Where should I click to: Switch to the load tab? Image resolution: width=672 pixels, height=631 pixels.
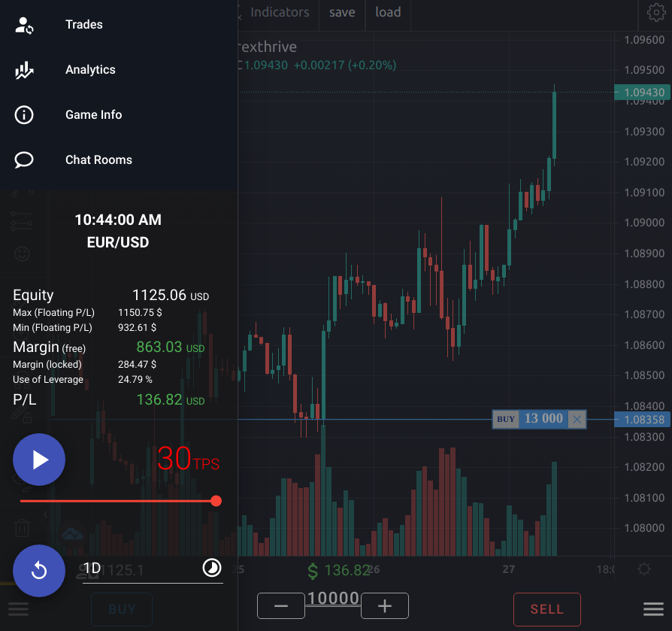tap(388, 12)
